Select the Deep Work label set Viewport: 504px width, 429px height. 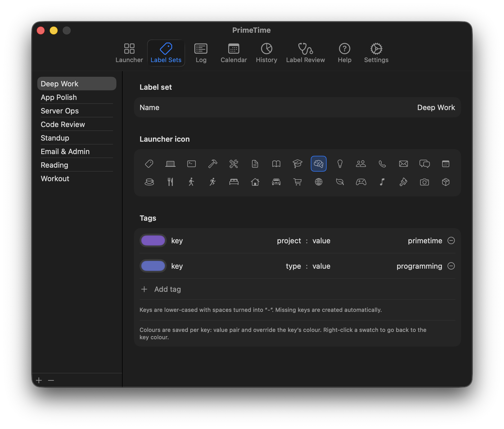click(77, 84)
